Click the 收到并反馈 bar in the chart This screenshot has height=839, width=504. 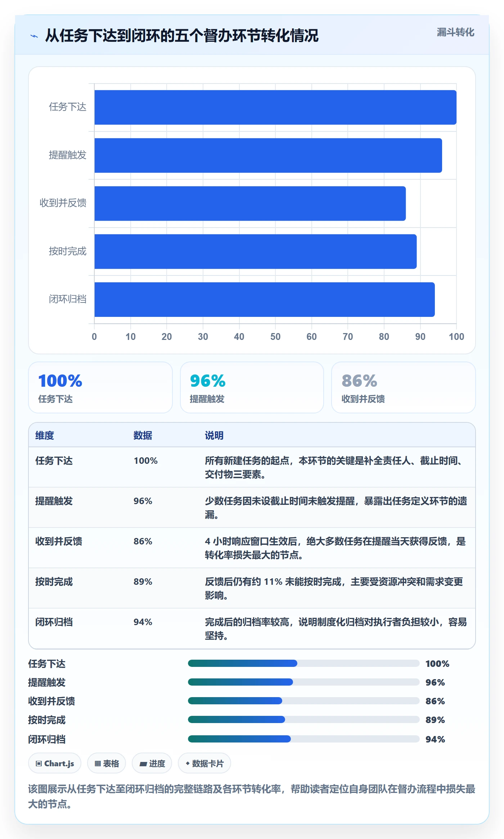(250, 203)
